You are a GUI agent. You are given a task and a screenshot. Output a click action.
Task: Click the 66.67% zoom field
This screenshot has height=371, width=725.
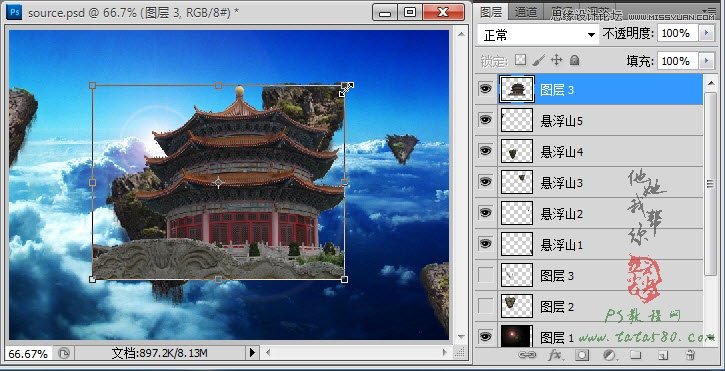click(x=28, y=354)
